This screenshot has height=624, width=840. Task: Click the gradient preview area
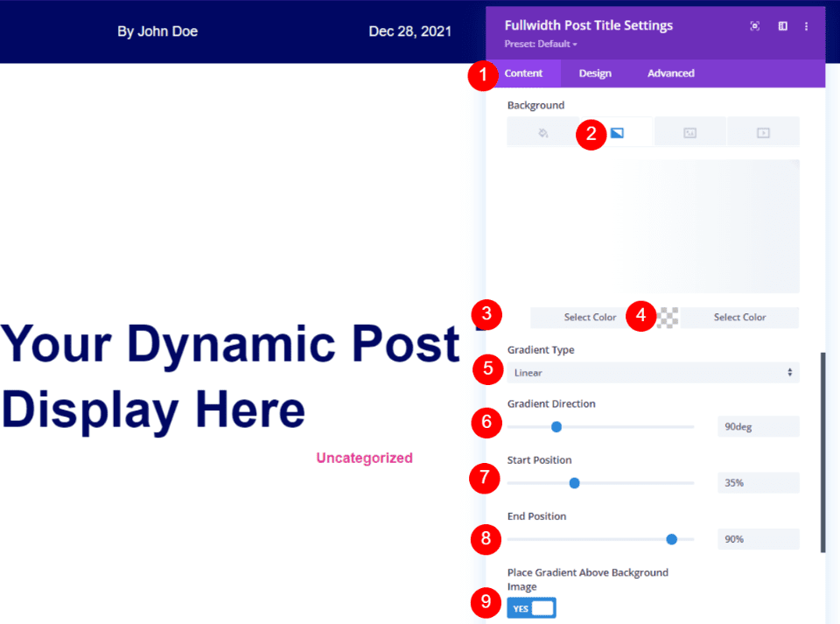click(x=653, y=226)
